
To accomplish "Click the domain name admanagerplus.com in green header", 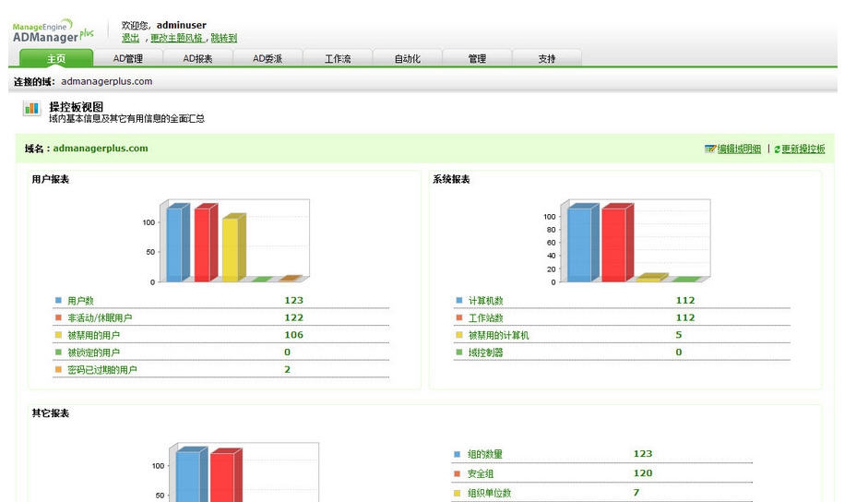I will (101, 148).
